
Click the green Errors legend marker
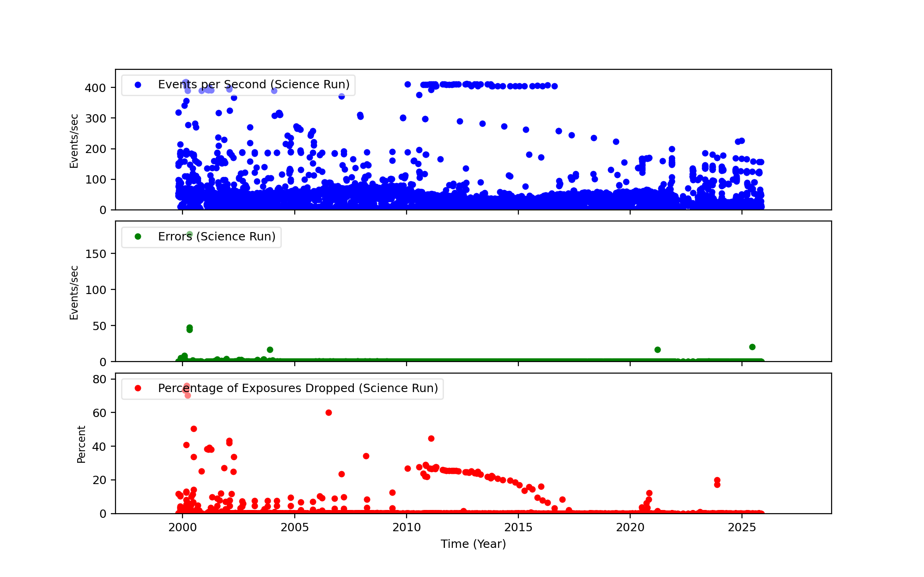coord(138,237)
